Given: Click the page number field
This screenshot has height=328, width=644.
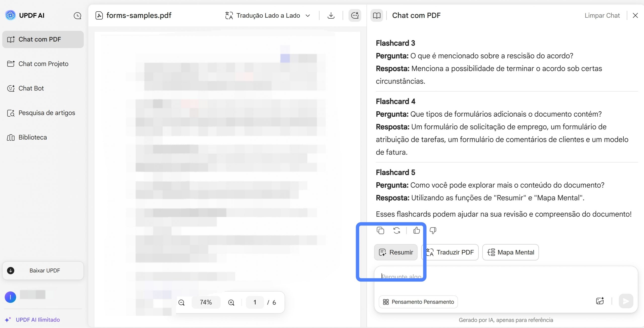Looking at the screenshot, I should (255, 302).
